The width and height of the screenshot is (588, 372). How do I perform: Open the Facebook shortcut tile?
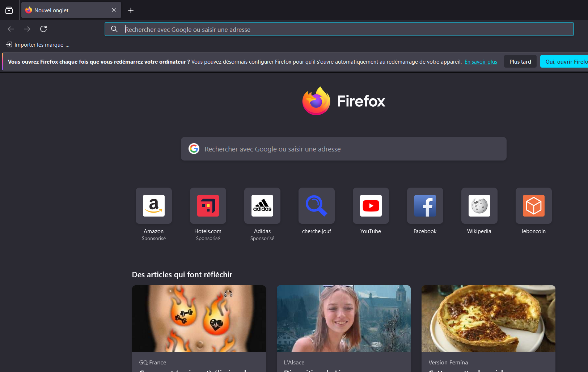coord(425,206)
